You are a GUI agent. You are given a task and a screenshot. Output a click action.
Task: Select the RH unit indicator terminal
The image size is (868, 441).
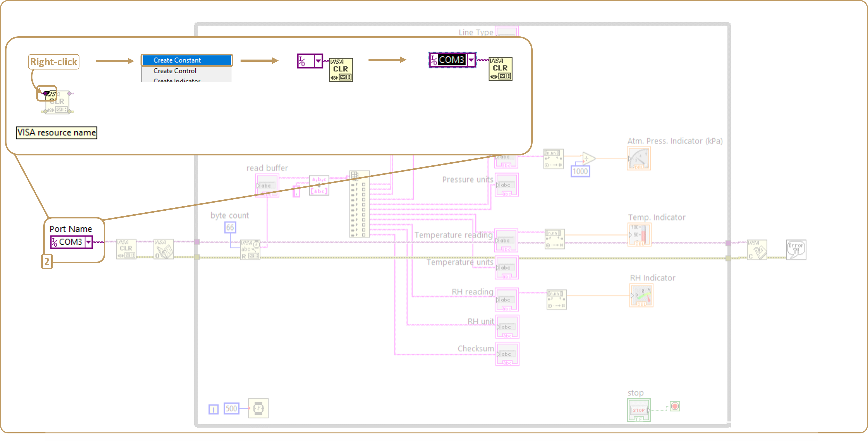coord(507,327)
